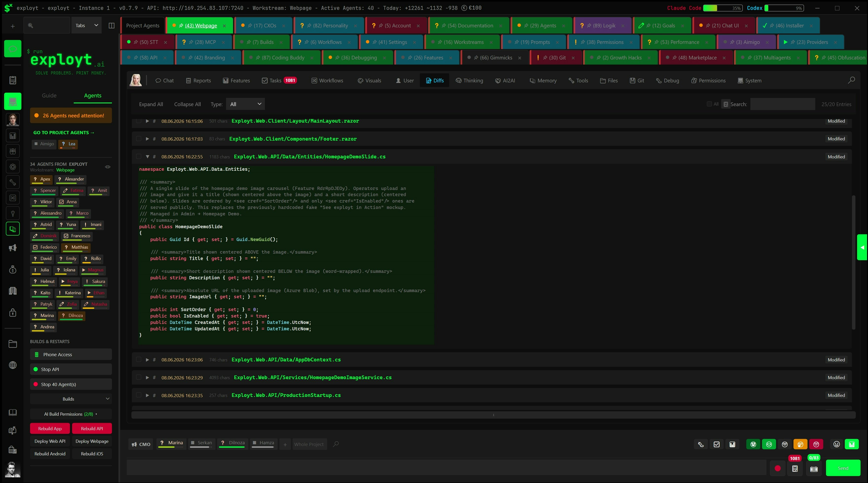Open the globe icon in left sidebar
868x483 pixels.
[13, 365]
